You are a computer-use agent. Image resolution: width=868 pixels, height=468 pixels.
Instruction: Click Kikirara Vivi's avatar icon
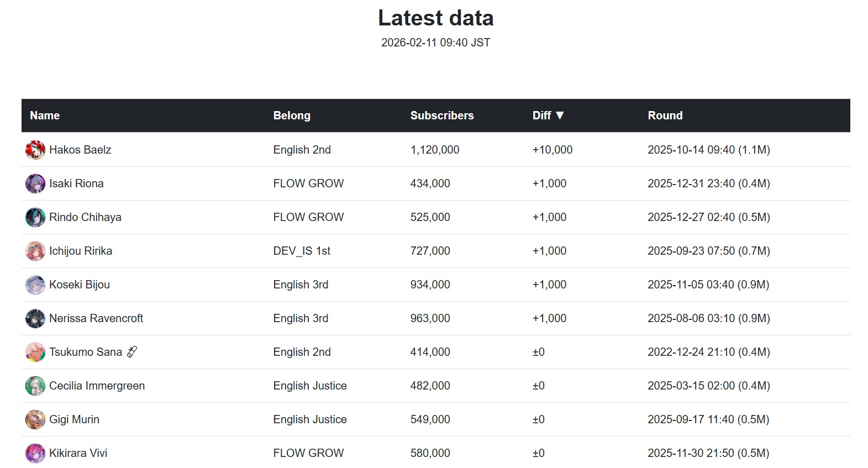click(x=35, y=453)
